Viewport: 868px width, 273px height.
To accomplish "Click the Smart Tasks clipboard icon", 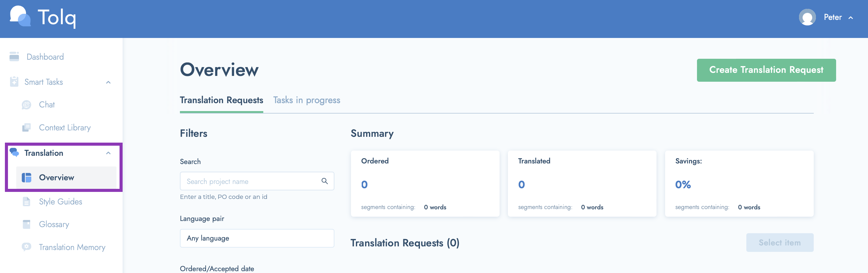I will (14, 82).
